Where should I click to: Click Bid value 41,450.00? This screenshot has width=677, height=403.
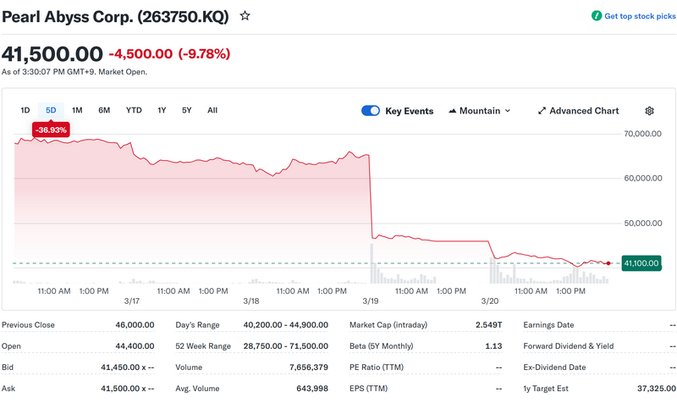[x=127, y=367]
